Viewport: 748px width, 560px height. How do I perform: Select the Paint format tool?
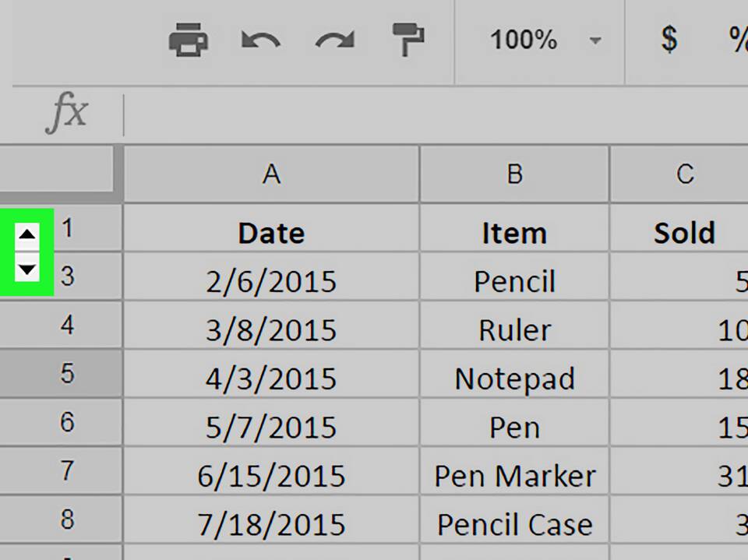[408, 40]
